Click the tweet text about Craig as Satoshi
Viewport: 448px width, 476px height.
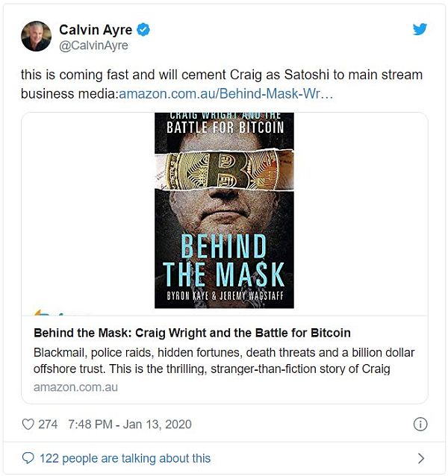click(x=222, y=84)
